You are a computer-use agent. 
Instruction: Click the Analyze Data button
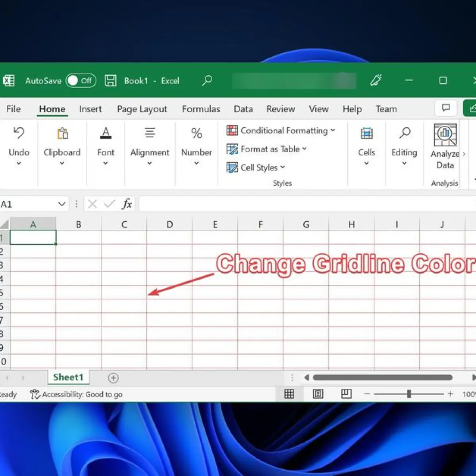pos(445,147)
